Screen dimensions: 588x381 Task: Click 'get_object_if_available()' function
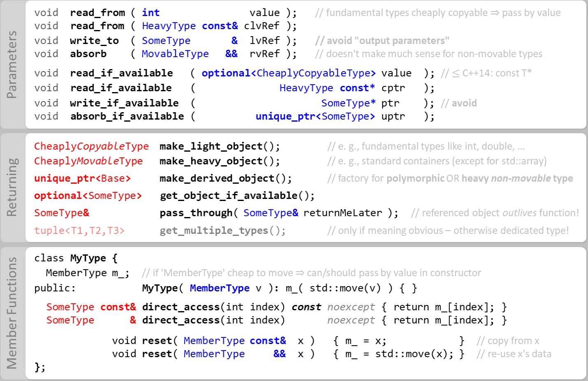tap(237, 196)
